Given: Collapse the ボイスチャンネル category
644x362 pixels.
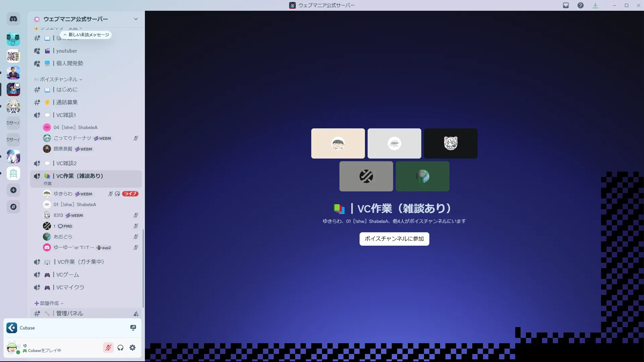Looking at the screenshot, I should click(59, 79).
